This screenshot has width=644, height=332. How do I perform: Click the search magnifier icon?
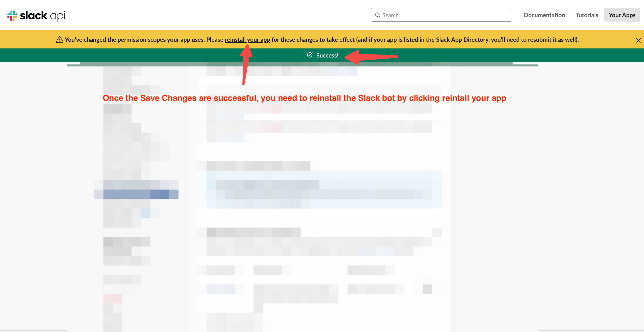pos(377,15)
